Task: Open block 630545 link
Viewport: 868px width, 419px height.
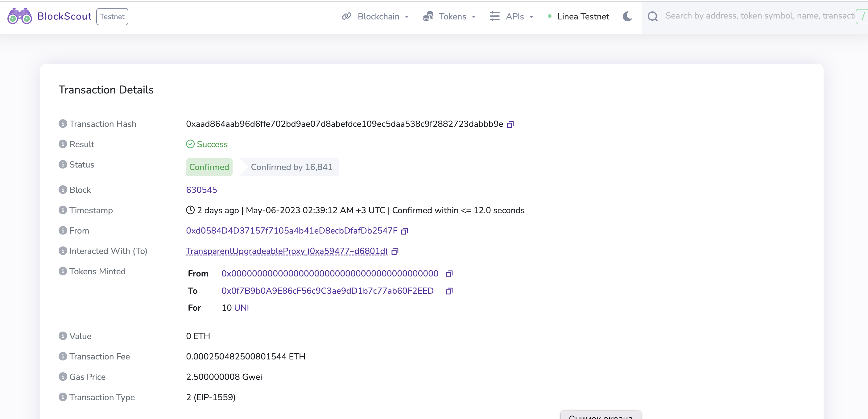Action: [x=201, y=190]
